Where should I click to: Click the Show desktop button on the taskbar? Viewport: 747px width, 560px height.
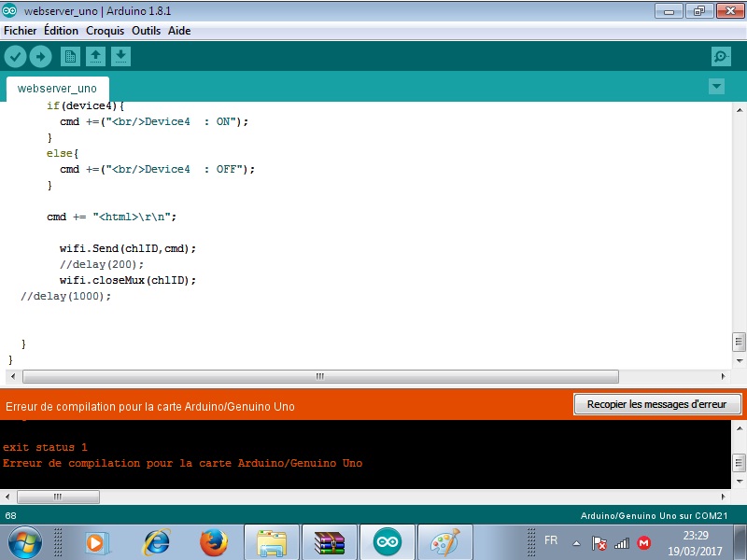pyautogui.click(x=740, y=542)
